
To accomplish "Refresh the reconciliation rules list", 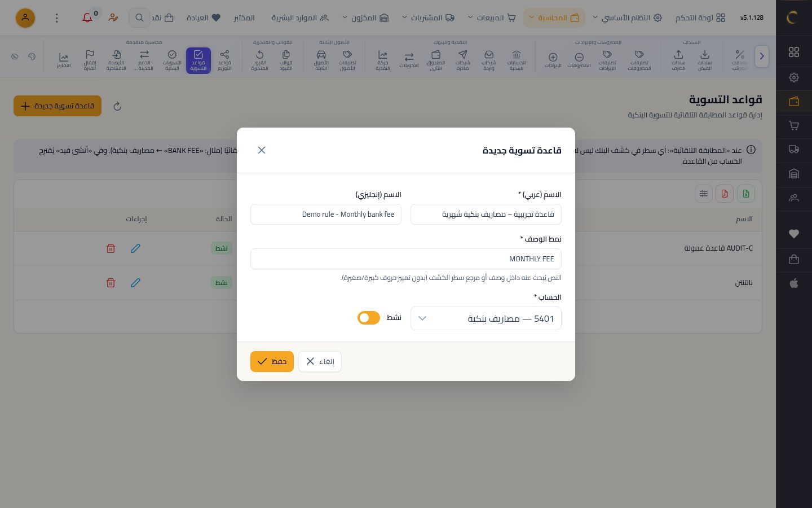I will (117, 106).
